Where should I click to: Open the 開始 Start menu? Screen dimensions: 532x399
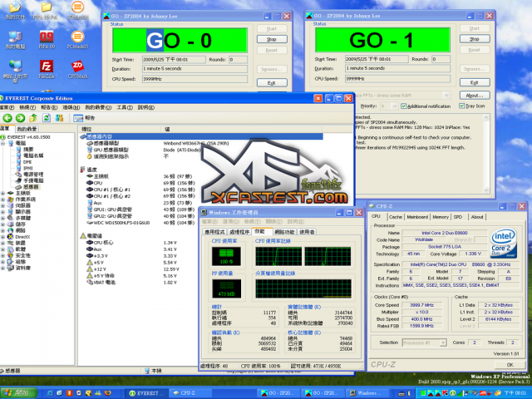coord(18,393)
